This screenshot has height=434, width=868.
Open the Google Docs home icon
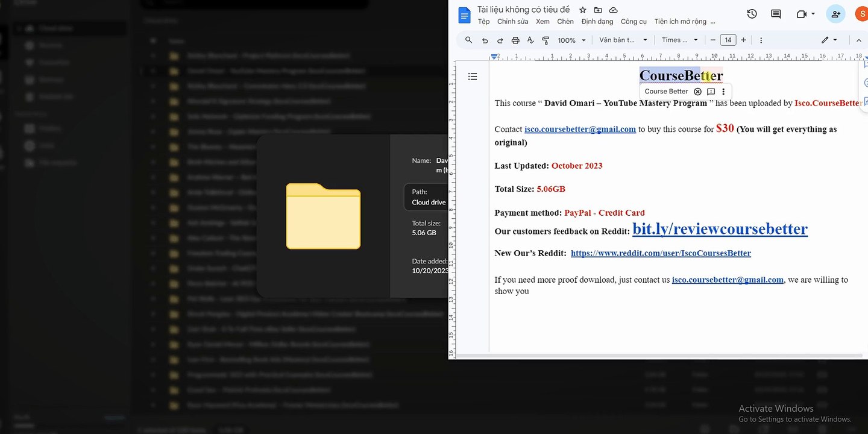click(465, 15)
